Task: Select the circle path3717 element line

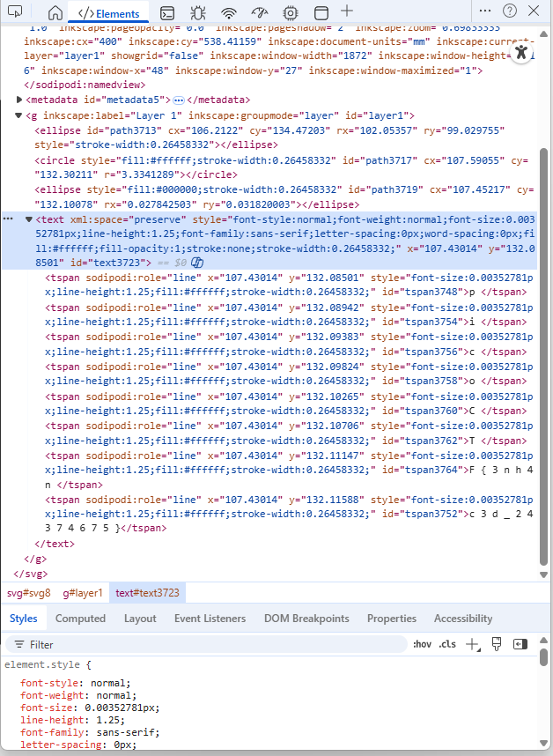Action: 281,167
